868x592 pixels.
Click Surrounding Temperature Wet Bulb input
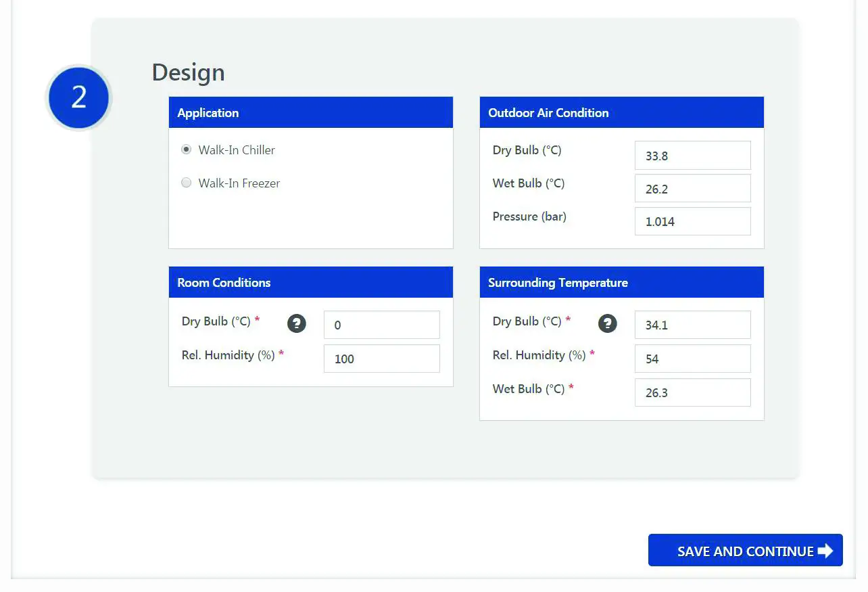(692, 392)
